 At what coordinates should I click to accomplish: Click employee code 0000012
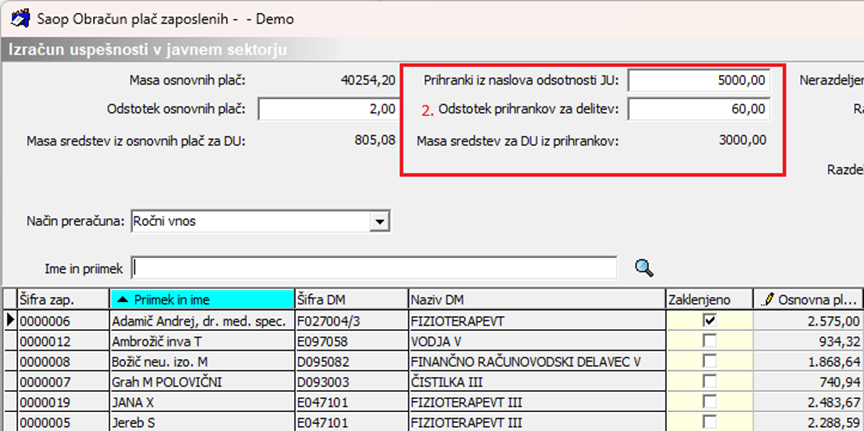click(x=45, y=342)
